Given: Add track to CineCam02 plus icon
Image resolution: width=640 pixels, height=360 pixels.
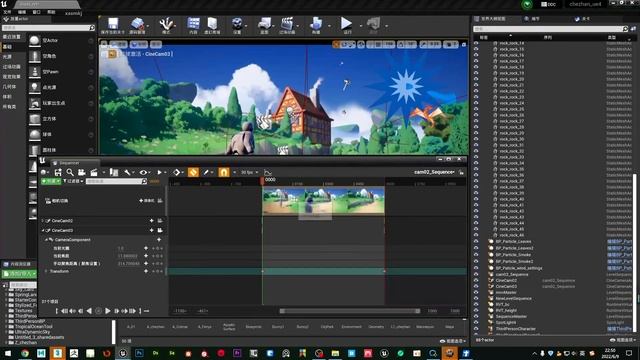Looking at the screenshot, I should [151, 220].
